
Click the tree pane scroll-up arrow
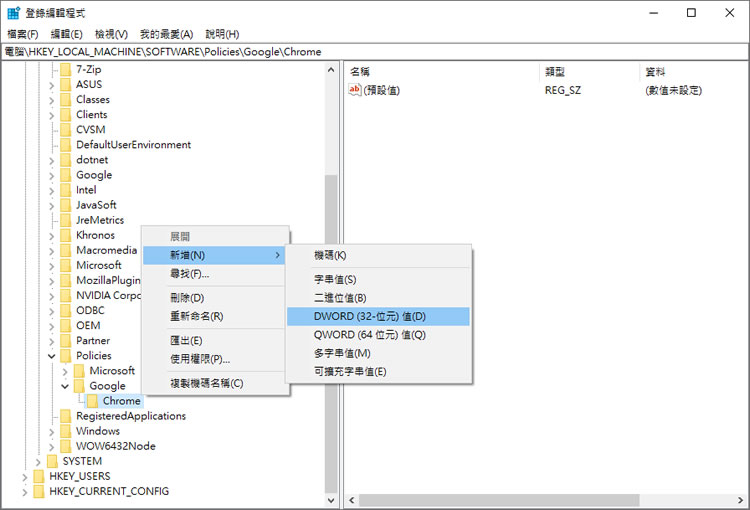[331, 70]
